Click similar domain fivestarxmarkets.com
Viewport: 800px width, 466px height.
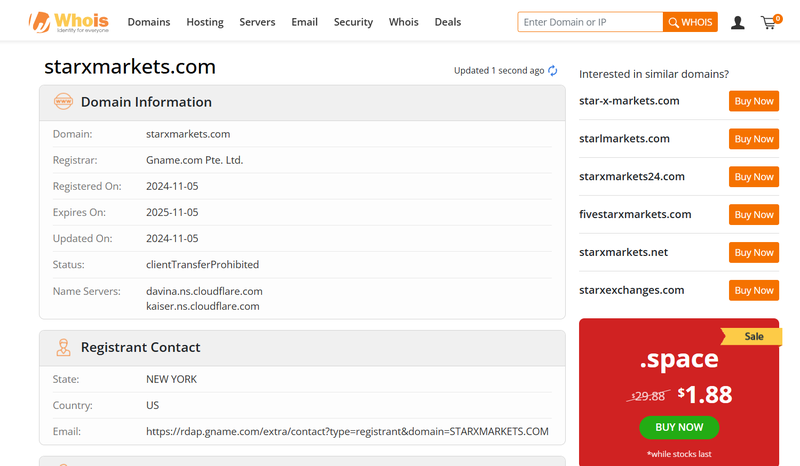coord(635,214)
